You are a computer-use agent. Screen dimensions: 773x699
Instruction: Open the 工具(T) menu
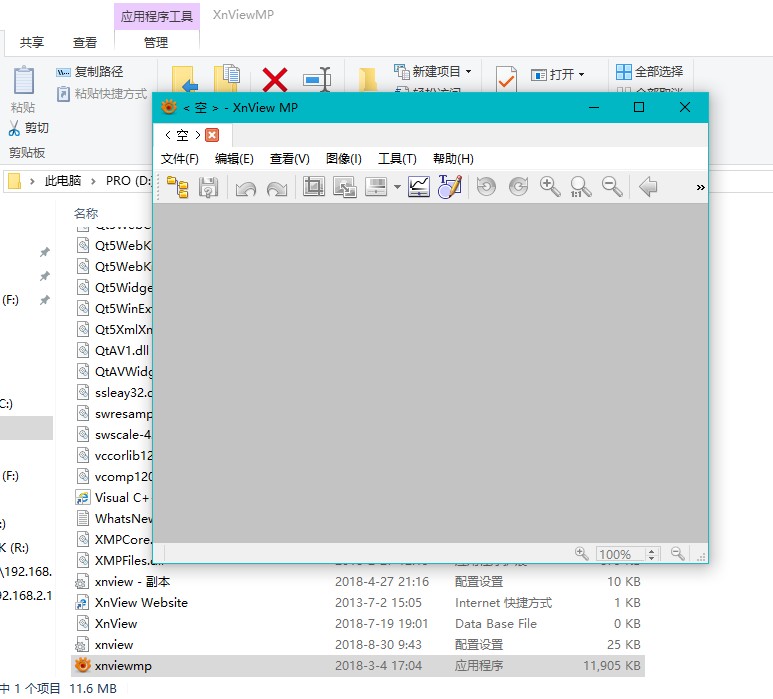(397, 159)
